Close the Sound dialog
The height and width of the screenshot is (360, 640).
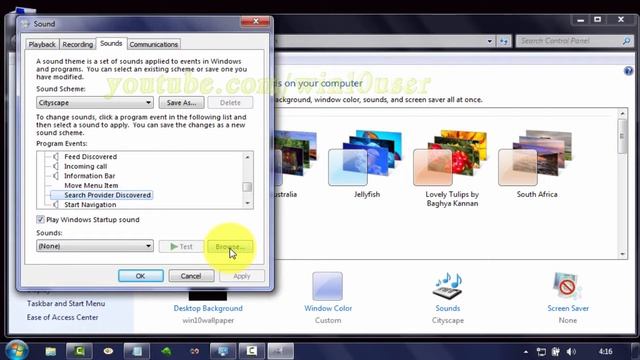click(256, 21)
